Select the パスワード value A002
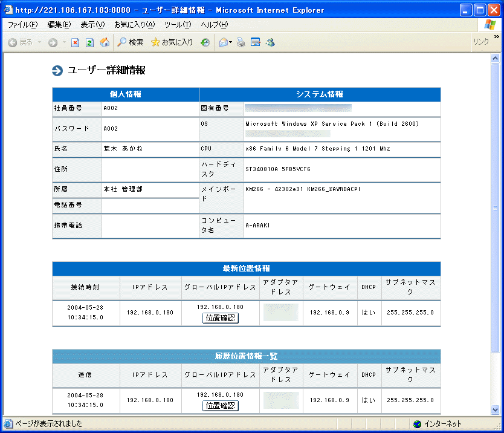Screen dimensions: 504x433 pos(111,129)
